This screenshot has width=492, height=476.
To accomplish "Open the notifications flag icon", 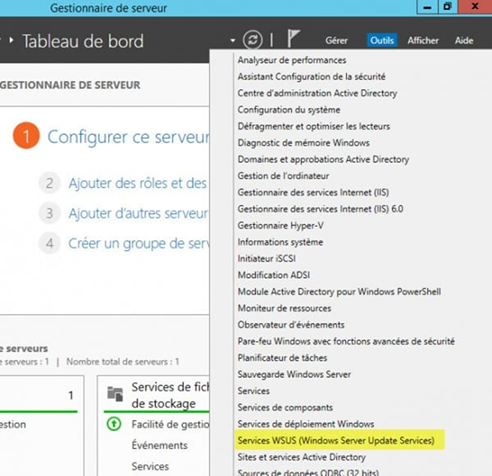I will tap(293, 38).
